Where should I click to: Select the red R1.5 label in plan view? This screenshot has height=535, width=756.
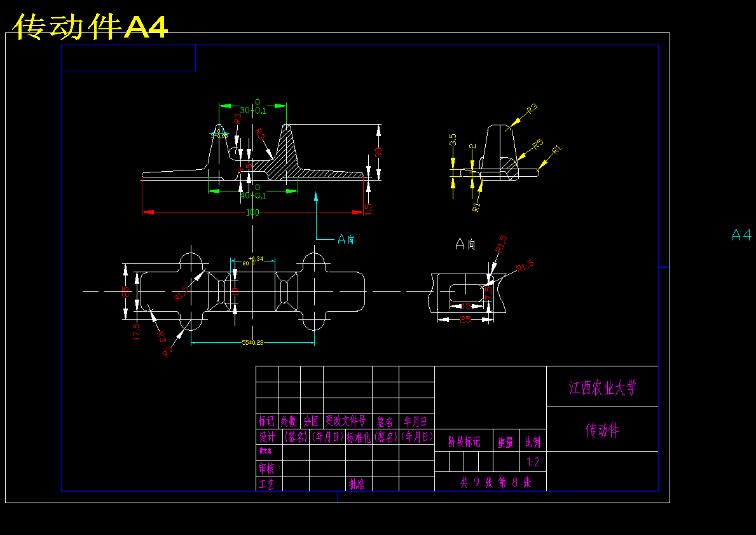pyautogui.click(x=182, y=293)
